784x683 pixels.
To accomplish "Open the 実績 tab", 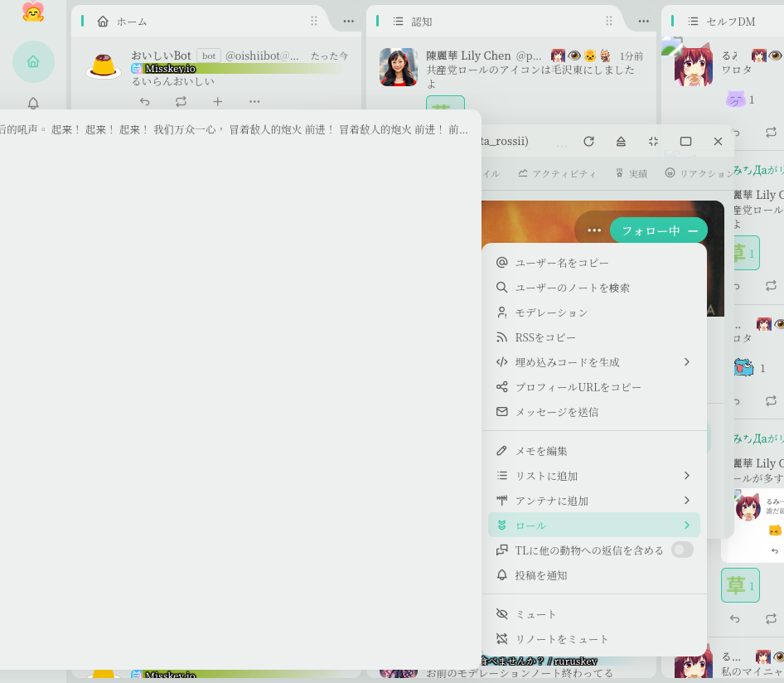I will 632,173.
